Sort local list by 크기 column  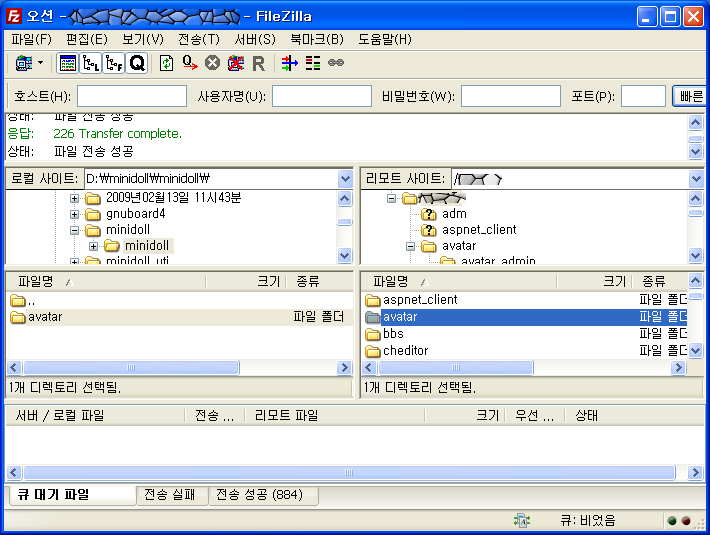pos(246,282)
